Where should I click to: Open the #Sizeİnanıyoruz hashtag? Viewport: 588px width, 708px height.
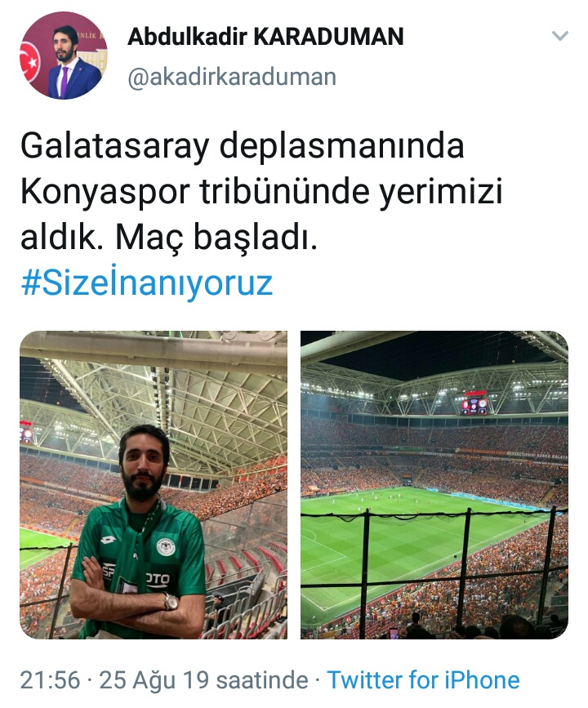pyautogui.click(x=147, y=283)
